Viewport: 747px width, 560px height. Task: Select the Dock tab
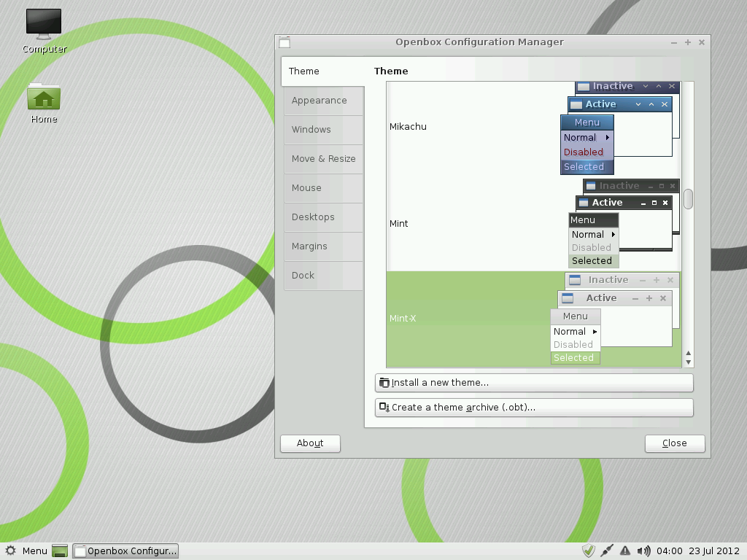coord(324,275)
